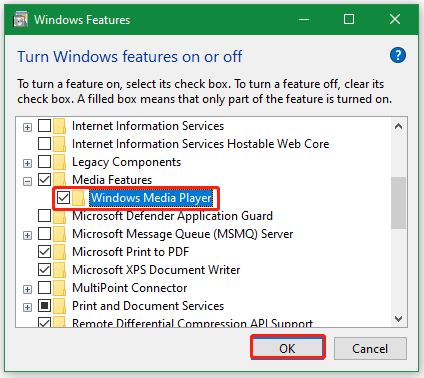Select the Microsoft XPS Document Writer entry

(156, 270)
